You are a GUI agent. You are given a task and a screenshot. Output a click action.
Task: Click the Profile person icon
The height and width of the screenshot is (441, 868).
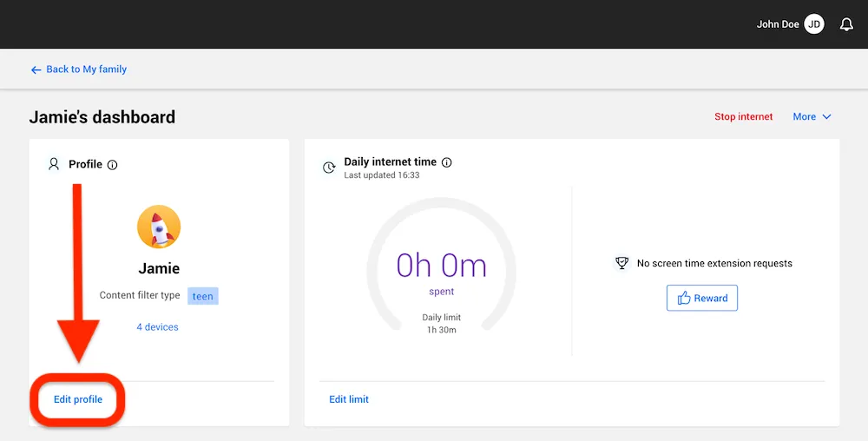pos(54,164)
